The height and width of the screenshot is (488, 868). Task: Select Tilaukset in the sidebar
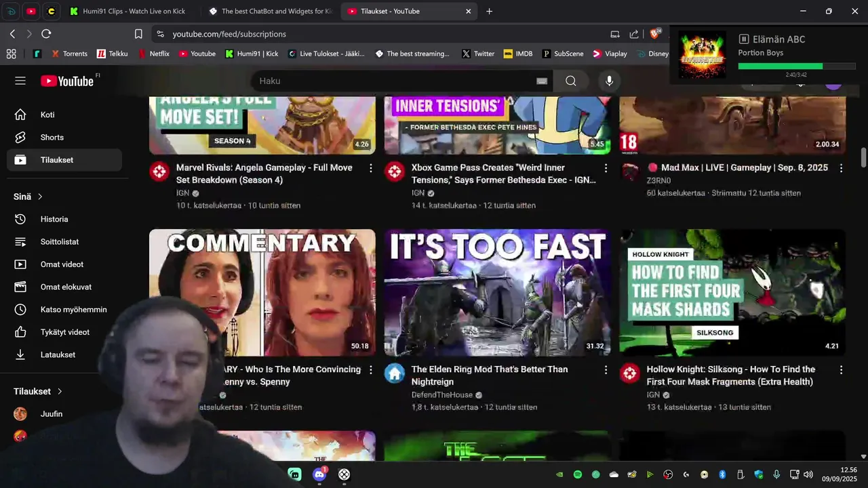pos(64,160)
